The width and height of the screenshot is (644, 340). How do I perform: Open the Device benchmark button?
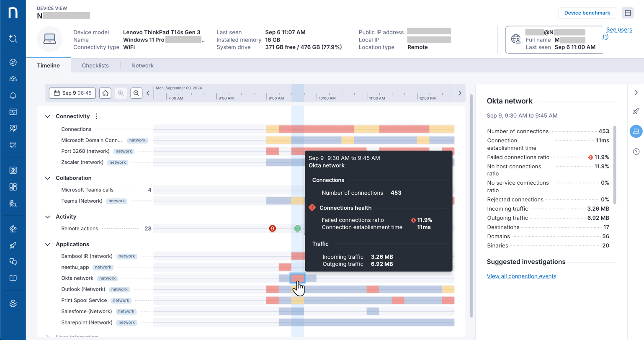[587, 13]
